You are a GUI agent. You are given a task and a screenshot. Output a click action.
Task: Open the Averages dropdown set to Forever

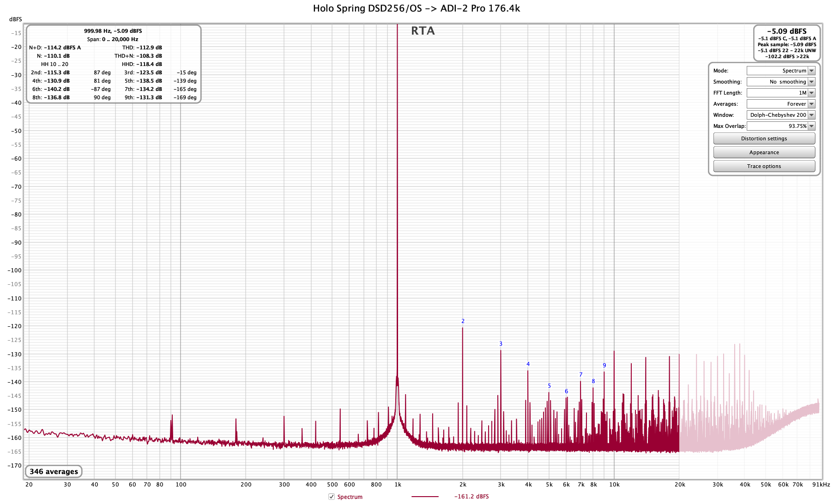point(781,104)
